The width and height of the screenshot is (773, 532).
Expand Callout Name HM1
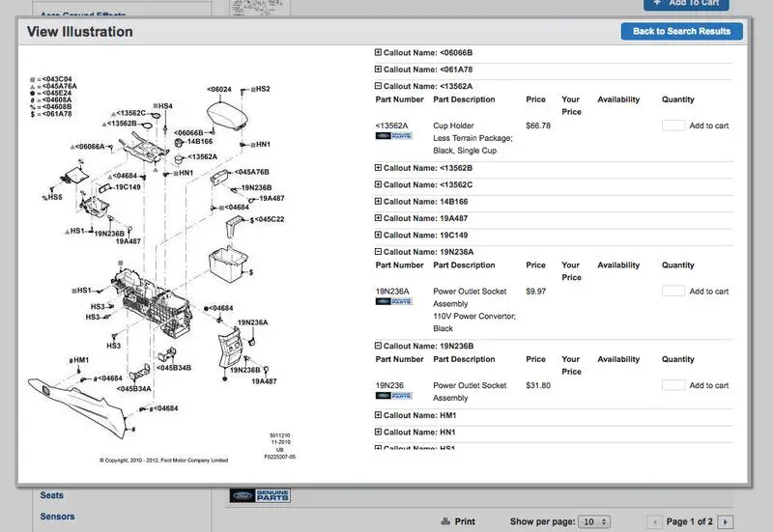tap(378, 415)
